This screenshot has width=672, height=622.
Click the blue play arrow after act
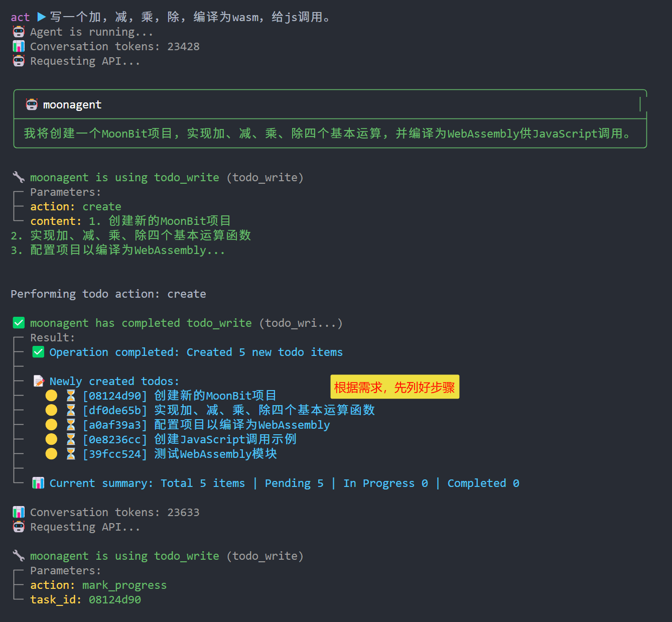pos(42,17)
